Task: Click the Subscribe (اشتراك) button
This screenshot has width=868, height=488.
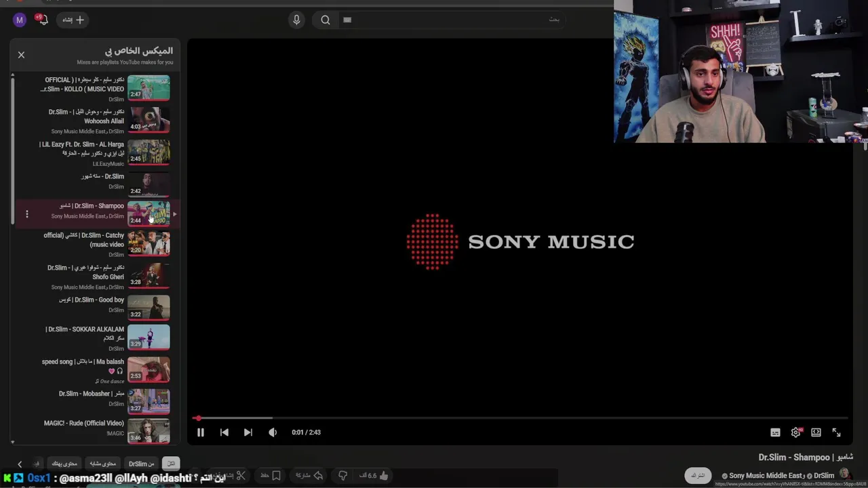Action: tap(698, 476)
